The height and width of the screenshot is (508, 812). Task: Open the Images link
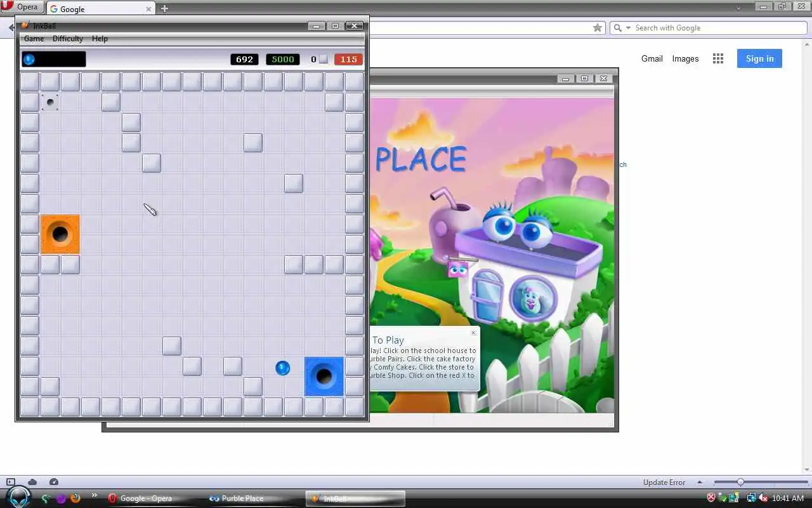(x=685, y=58)
